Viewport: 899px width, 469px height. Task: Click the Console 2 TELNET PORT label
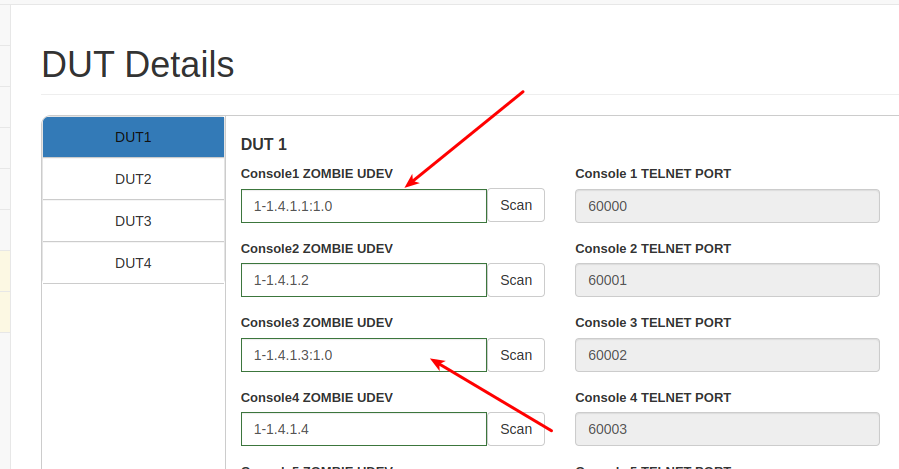653,249
